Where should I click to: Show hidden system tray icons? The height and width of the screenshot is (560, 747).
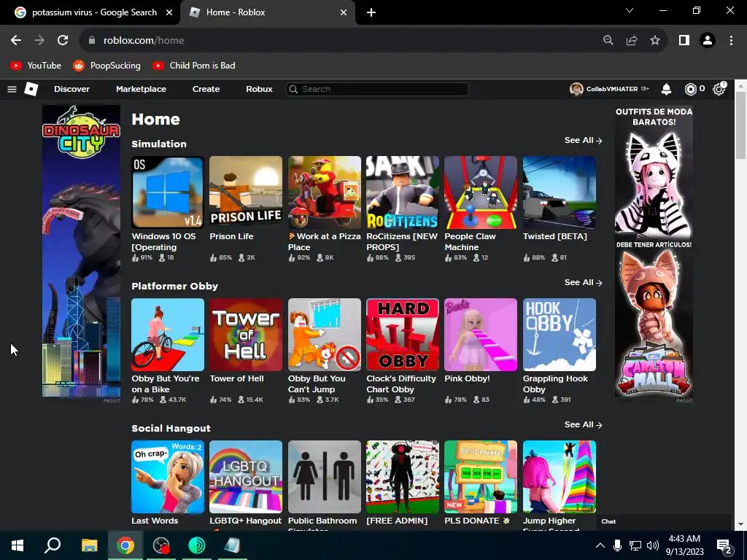[600, 545]
